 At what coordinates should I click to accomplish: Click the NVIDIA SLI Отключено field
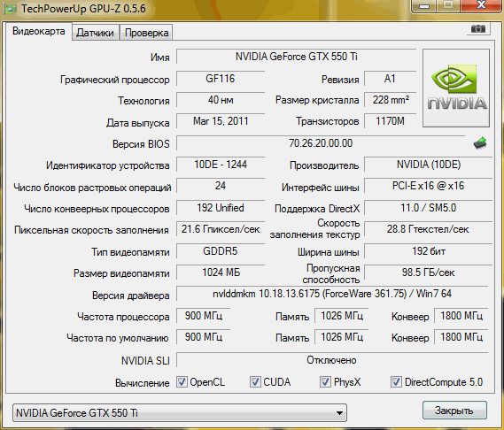coord(332,360)
